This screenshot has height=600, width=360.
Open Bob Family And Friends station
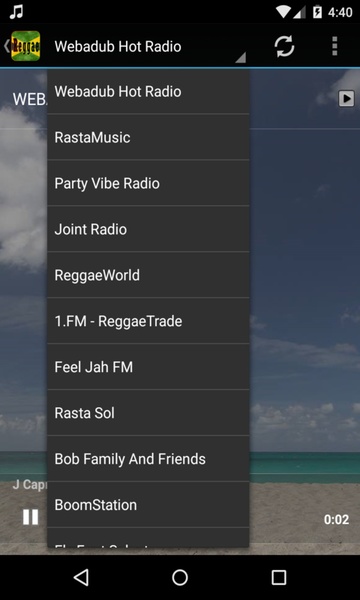(x=148, y=458)
